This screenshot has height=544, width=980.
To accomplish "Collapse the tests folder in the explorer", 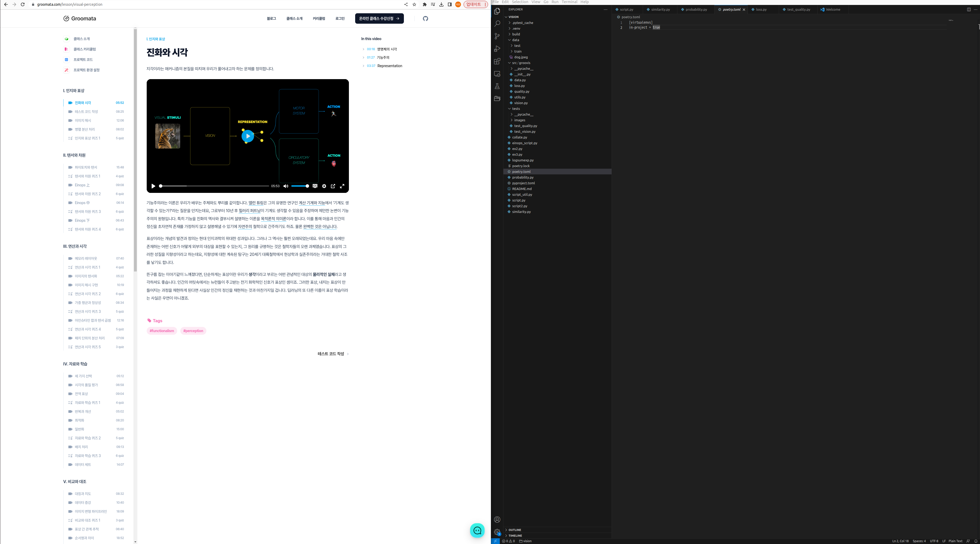I will [x=515, y=109].
